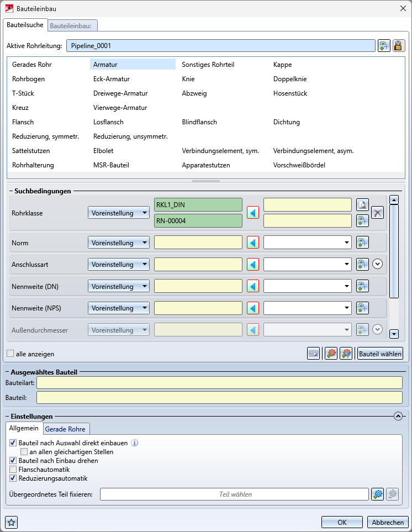
Task: Click the red X icon in Rohrklasse row
Action: [x=377, y=213]
